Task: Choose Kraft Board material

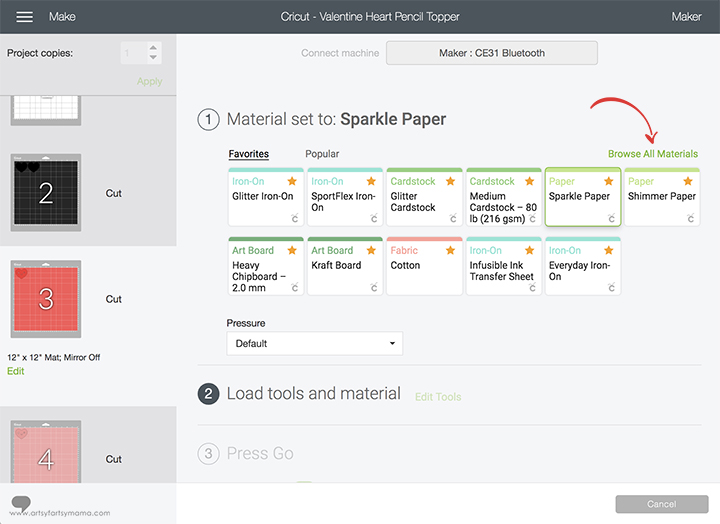Action: pyautogui.click(x=345, y=266)
